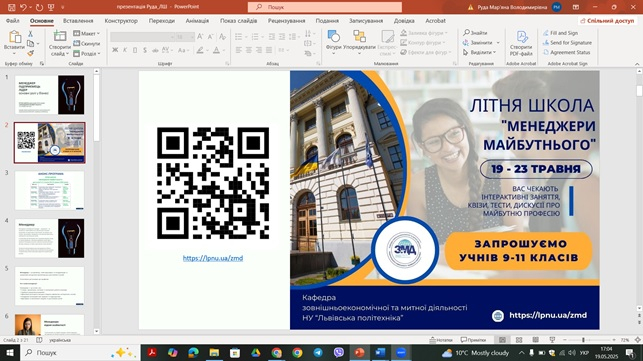Viewport: 643px width, 361px height.
Task: Open the Виділити select dropdown
Action: point(480,52)
